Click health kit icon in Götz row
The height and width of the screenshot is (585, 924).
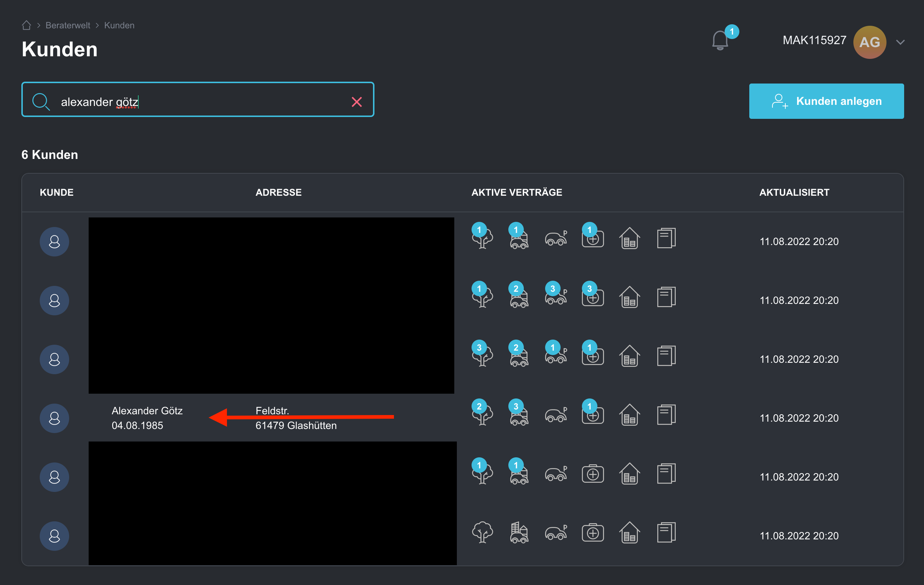tap(593, 415)
